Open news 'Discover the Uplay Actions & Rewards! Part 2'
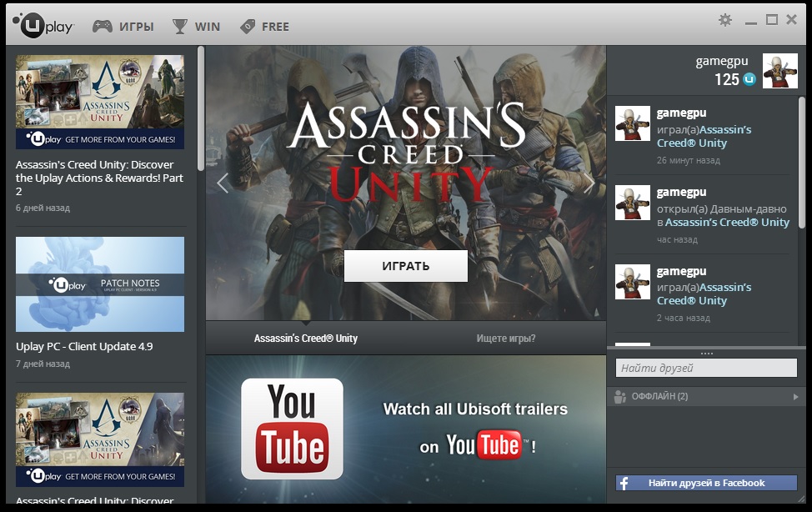The width and height of the screenshot is (812, 512). tap(99, 178)
